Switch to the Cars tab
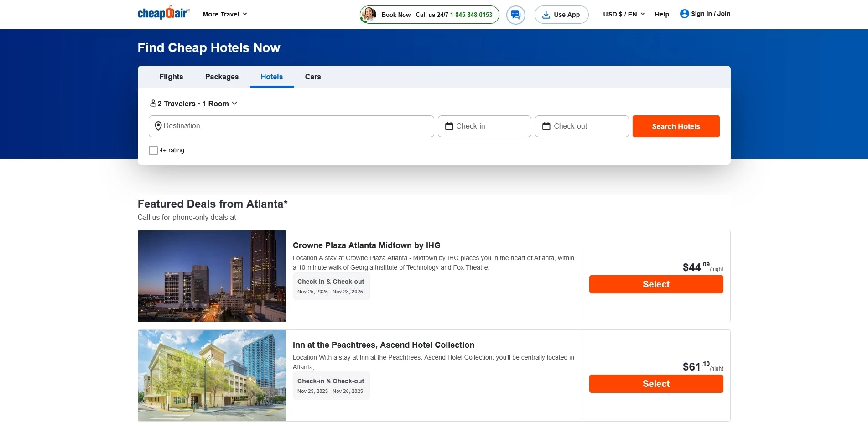 [x=312, y=77]
